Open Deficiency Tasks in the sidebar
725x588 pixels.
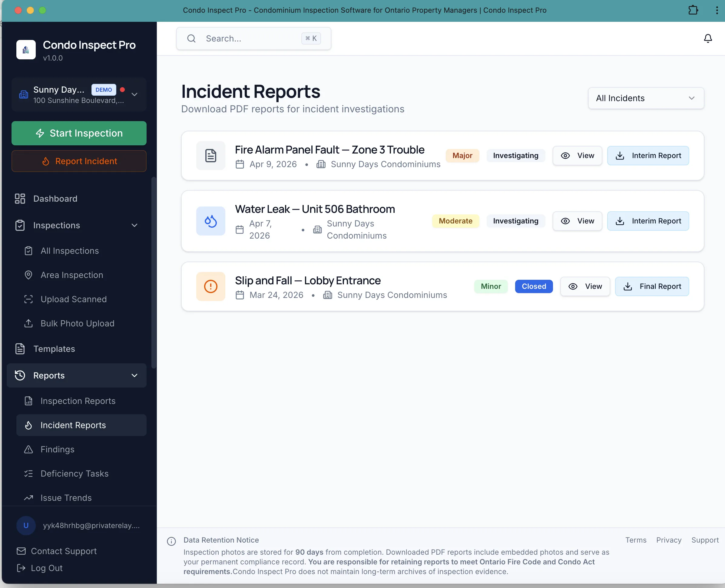click(x=81, y=474)
